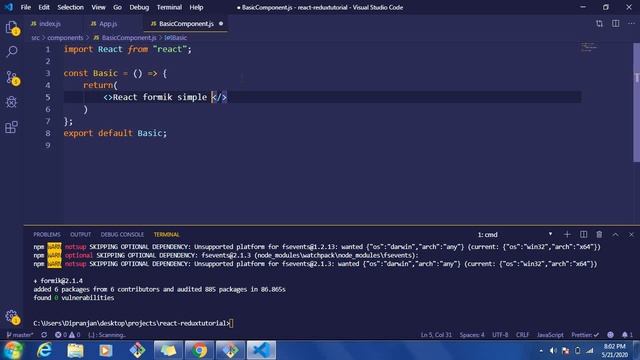This screenshot has height=360, width=640.
Task: Click the components breadcrumb segment
Action: 65,38
